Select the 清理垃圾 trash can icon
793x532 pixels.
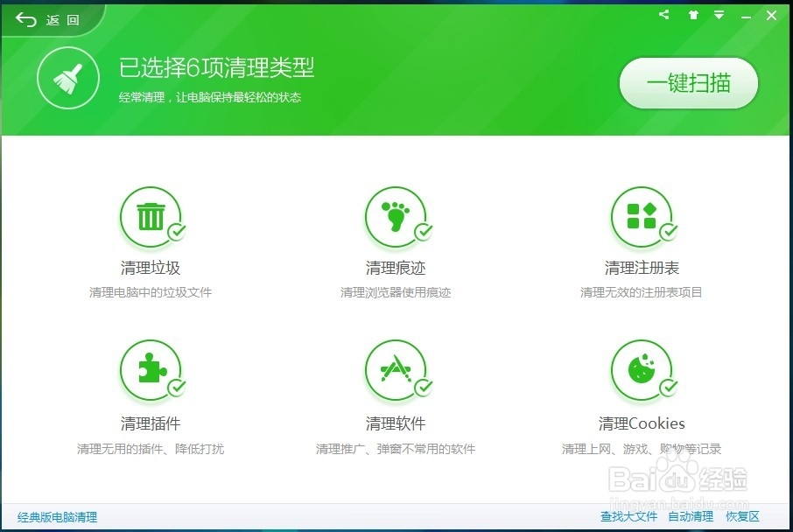(x=151, y=216)
